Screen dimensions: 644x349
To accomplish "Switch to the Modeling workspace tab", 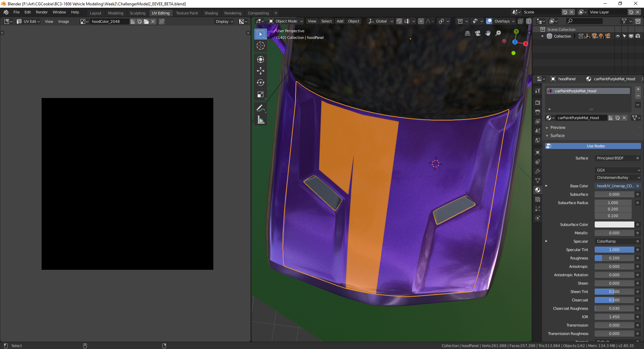I will (x=116, y=13).
